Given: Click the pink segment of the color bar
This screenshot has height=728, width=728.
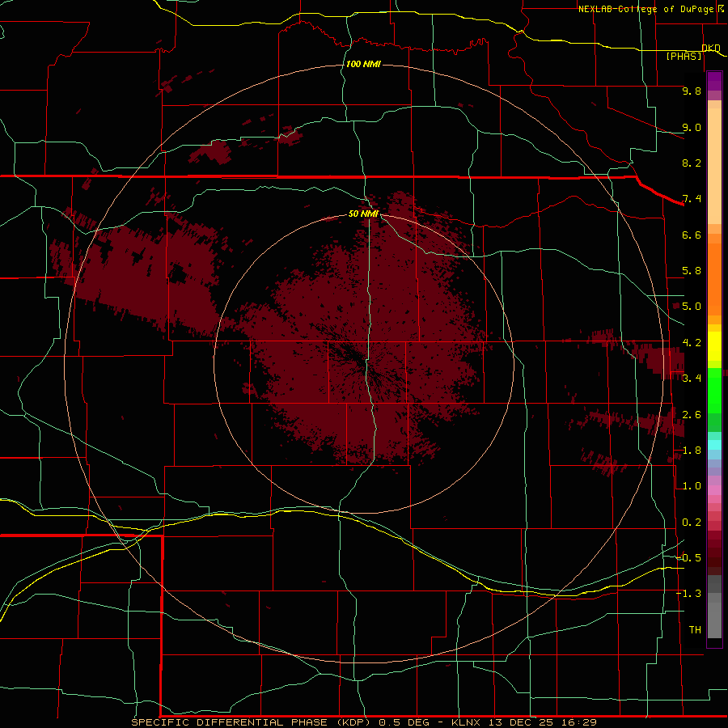Looking at the screenshot, I should tap(714, 490).
